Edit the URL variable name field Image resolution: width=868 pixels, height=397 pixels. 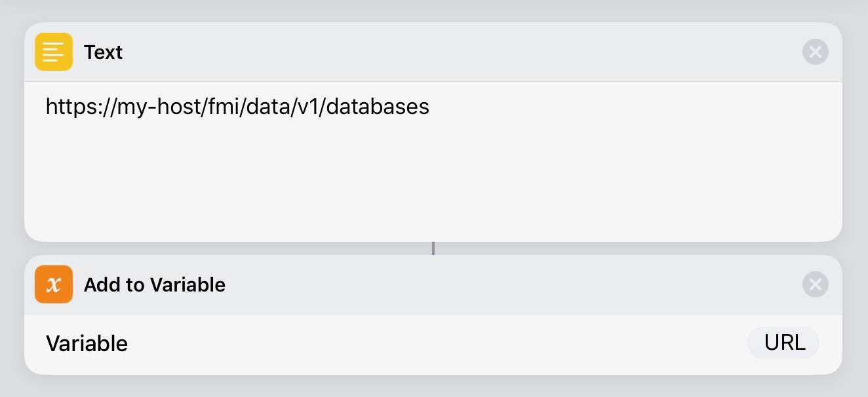783,343
